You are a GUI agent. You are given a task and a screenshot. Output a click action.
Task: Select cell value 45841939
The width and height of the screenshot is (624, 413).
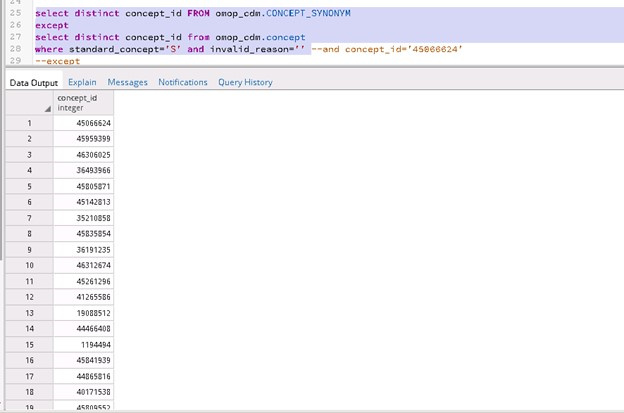(x=84, y=360)
